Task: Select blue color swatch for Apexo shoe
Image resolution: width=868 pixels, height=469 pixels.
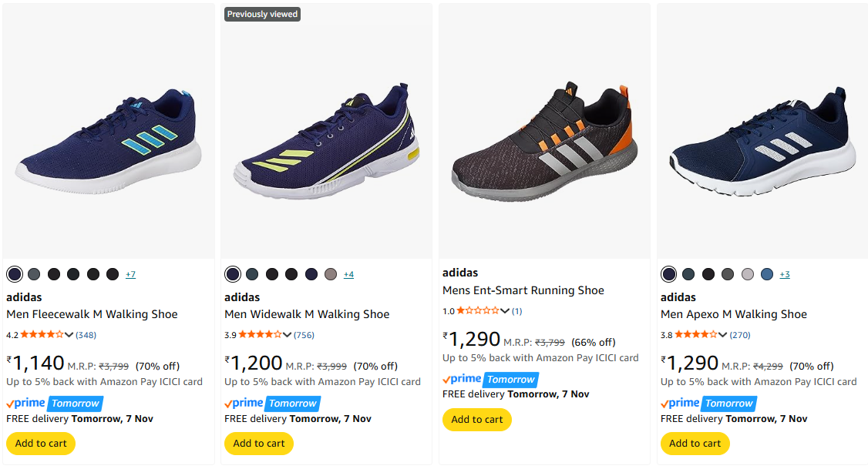Action: 766,274
